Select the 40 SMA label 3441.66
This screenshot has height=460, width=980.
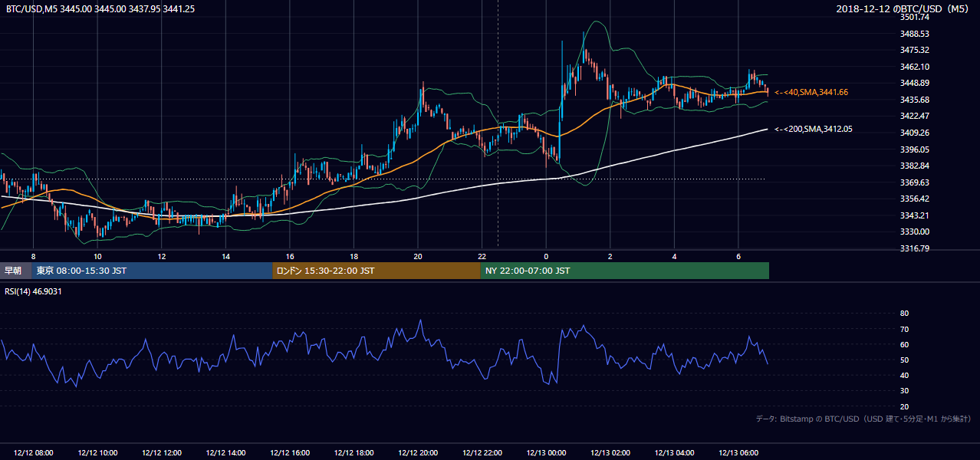[x=811, y=92]
